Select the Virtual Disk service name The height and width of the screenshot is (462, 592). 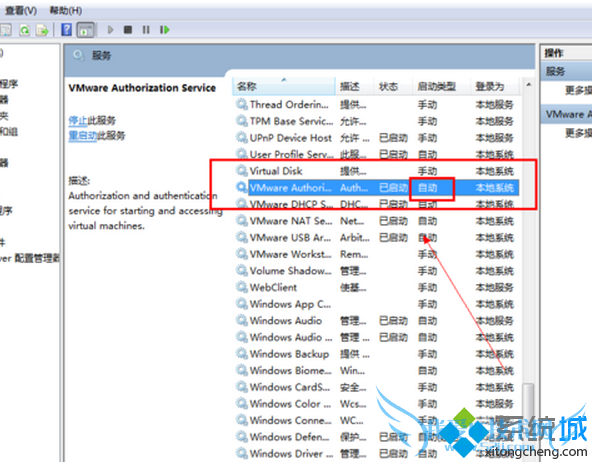(276, 171)
